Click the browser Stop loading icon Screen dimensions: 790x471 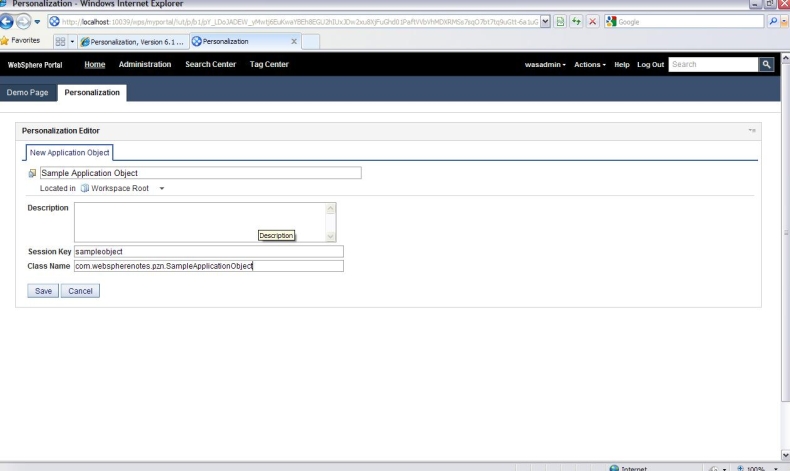click(x=593, y=22)
